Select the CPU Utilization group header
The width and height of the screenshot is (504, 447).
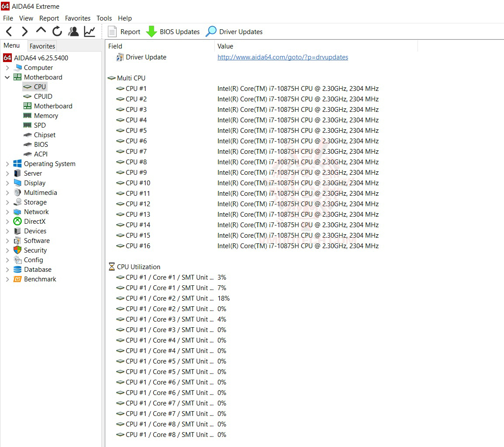pyautogui.click(x=135, y=267)
